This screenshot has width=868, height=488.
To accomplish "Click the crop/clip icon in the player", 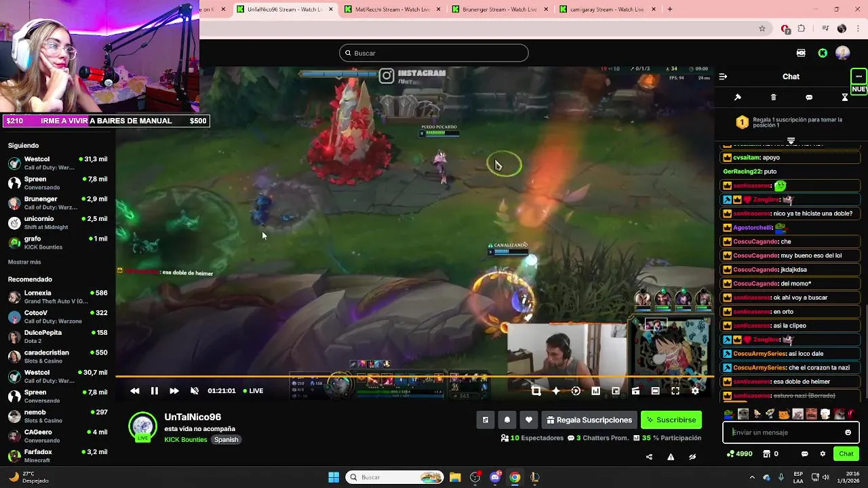I will (x=536, y=391).
